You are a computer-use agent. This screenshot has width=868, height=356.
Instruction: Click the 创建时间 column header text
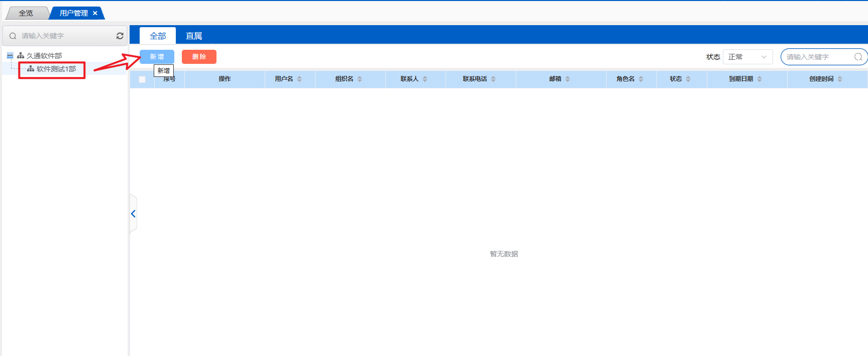click(x=821, y=79)
